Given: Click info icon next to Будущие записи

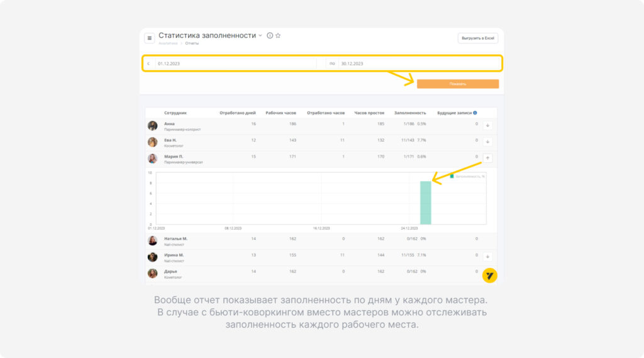Looking at the screenshot, I should tap(475, 113).
